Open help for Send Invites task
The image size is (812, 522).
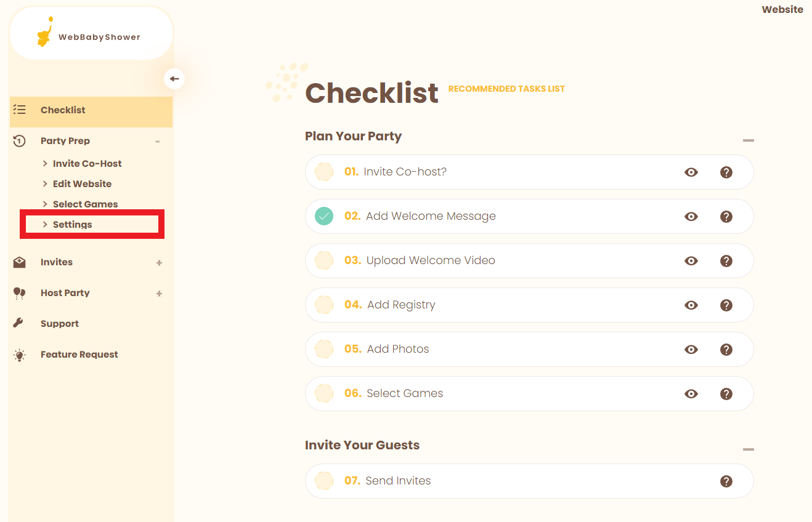coord(726,481)
